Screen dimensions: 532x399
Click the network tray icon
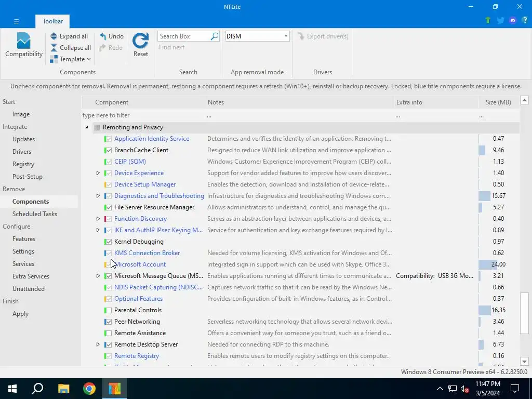pos(453,389)
